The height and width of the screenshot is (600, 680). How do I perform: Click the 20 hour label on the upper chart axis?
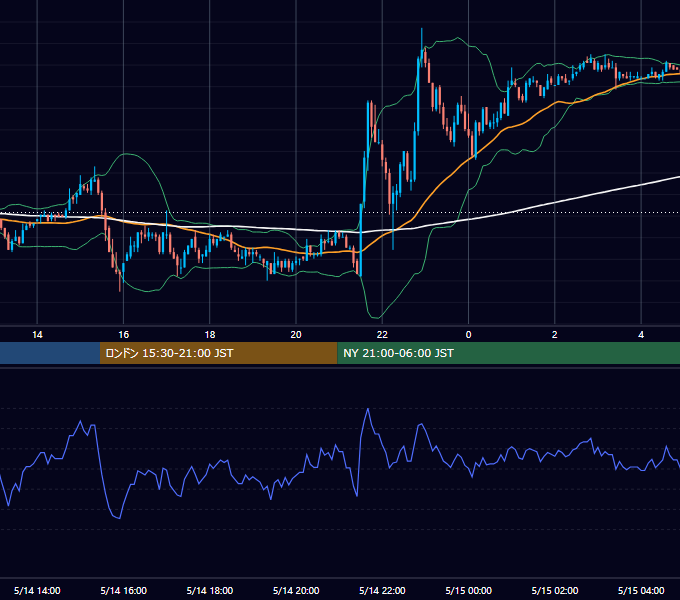click(296, 335)
